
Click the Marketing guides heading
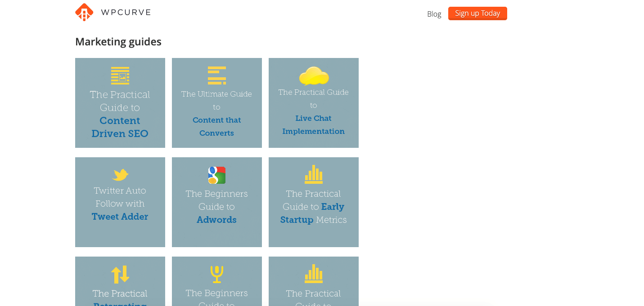118,41
